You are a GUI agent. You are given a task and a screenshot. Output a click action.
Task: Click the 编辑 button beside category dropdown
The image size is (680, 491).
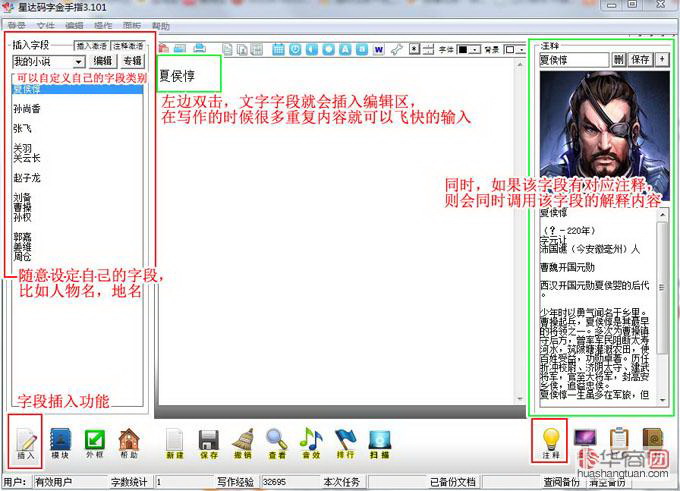103,62
